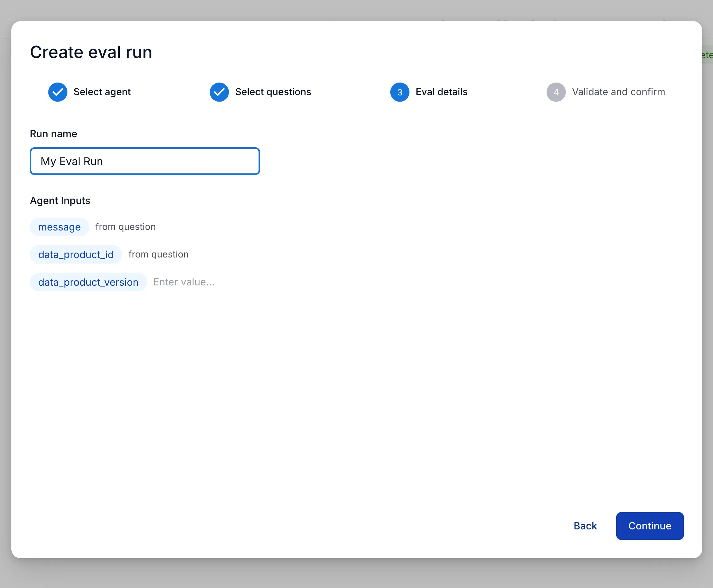Open the message 'from question' source selector

coord(125,226)
